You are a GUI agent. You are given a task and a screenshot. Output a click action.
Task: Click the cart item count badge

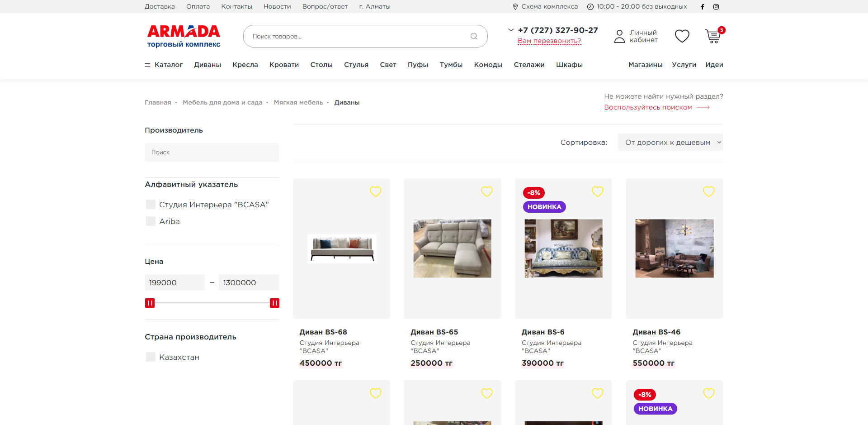(x=722, y=30)
